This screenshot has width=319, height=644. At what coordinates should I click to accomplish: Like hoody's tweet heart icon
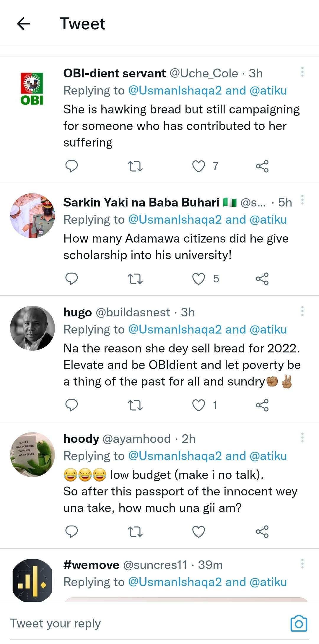(198, 532)
